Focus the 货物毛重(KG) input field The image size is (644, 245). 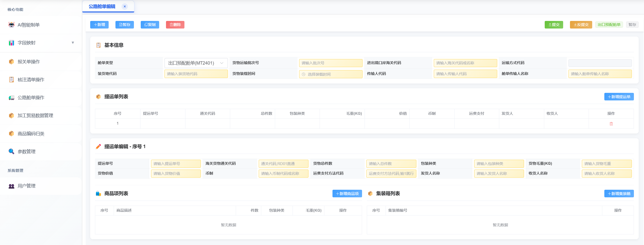pos(607,164)
